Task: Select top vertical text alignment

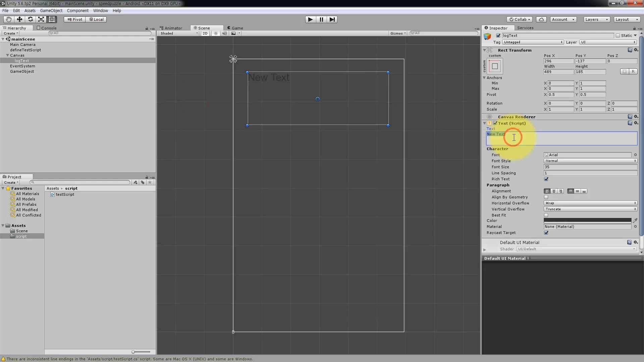Action: click(x=571, y=191)
